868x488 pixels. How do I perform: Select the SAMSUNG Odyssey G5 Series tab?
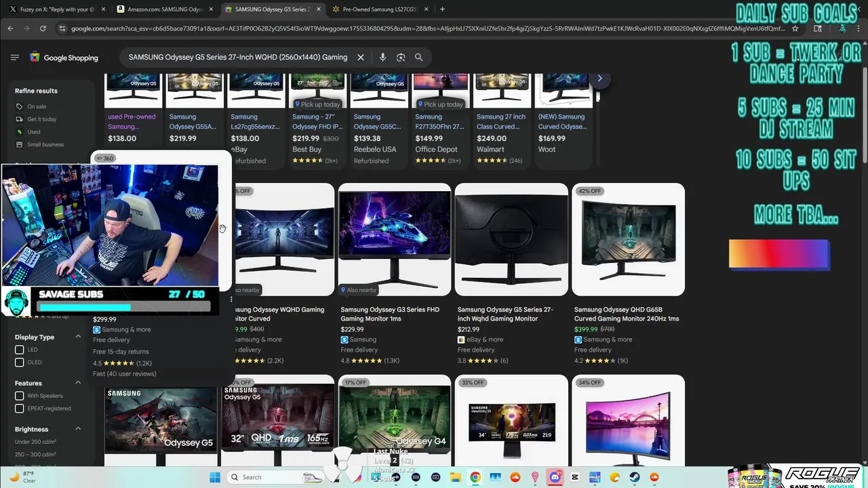coord(272,9)
